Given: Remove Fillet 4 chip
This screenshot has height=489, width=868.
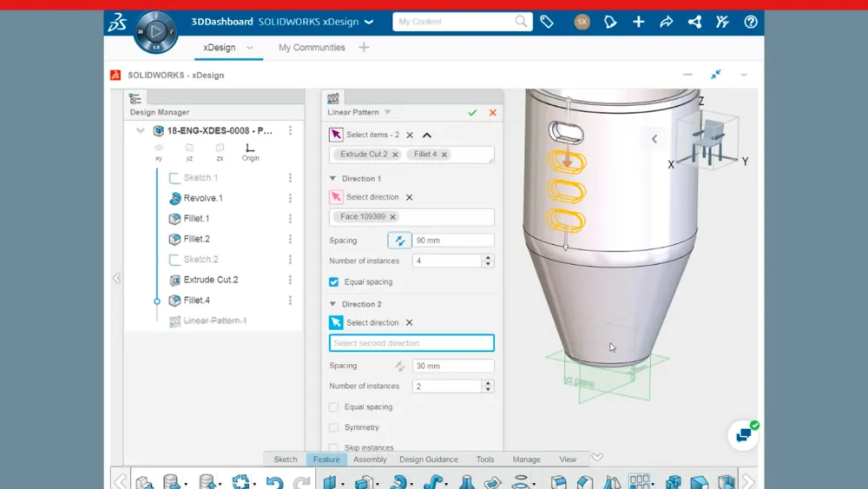Looking at the screenshot, I should click(444, 155).
